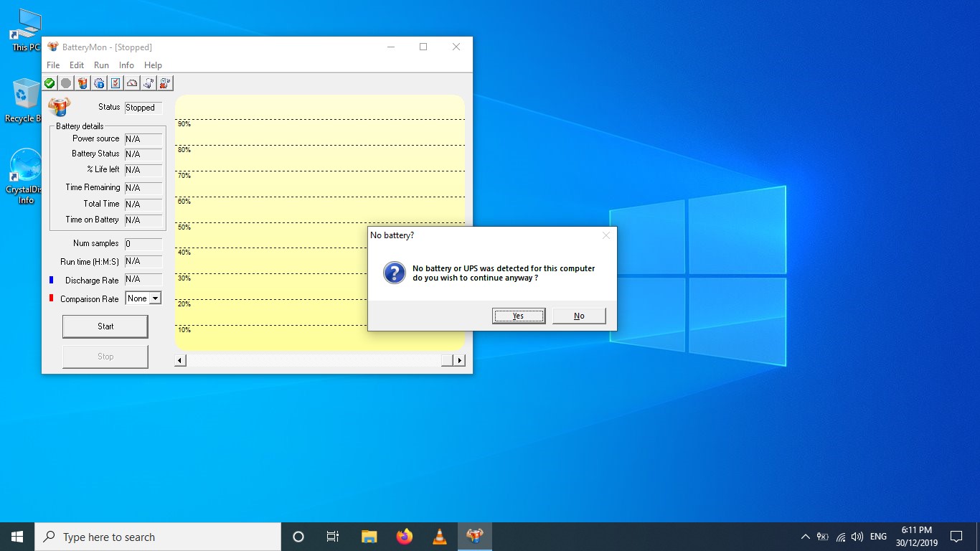Open the Info menu
This screenshot has height=551, width=980.
(126, 65)
